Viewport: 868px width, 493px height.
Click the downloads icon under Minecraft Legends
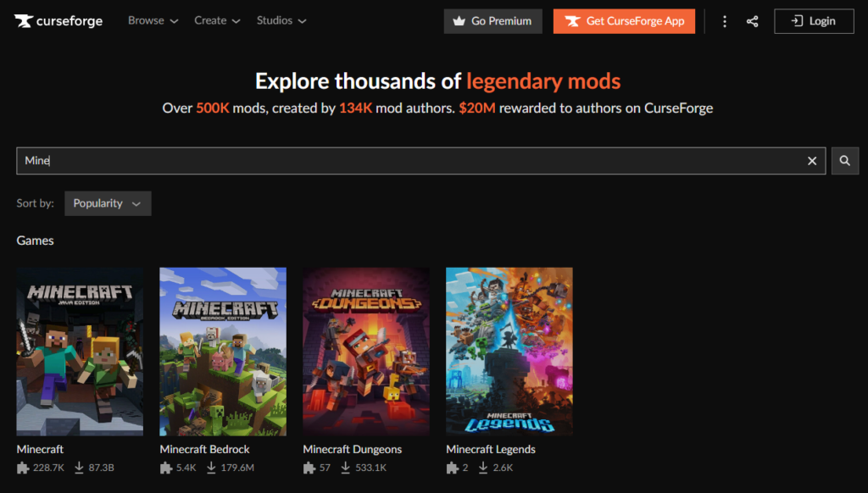485,468
